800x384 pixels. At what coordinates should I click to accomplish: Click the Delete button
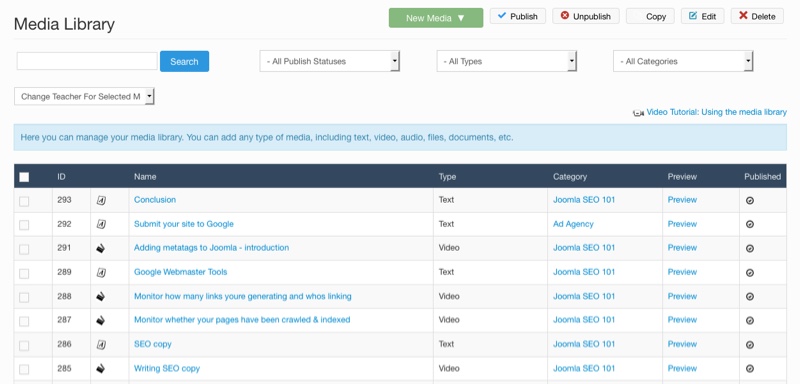[757, 16]
